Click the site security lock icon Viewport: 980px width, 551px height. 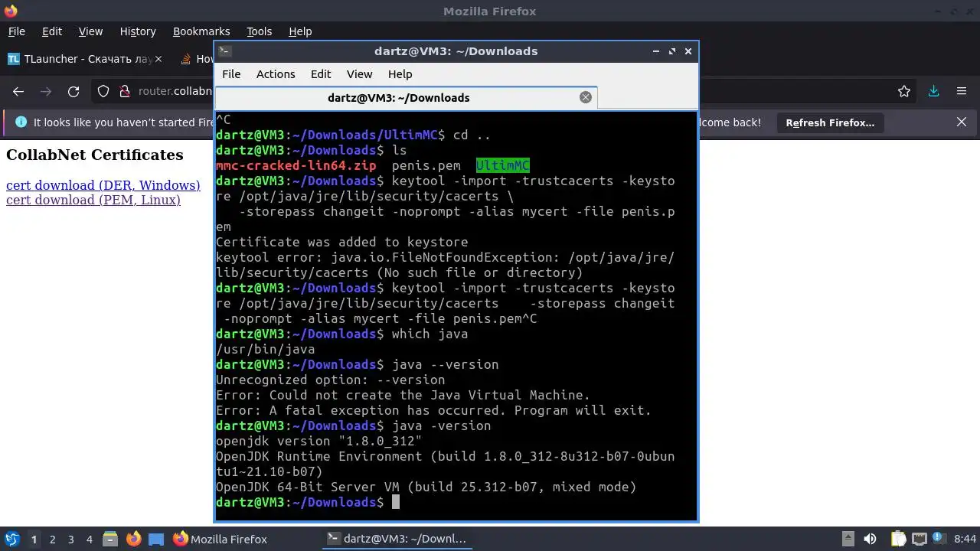tap(124, 92)
